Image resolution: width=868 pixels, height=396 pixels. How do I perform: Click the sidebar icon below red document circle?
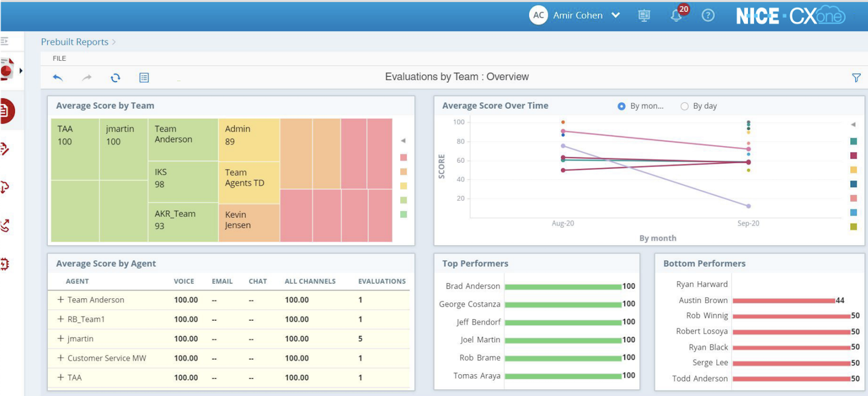click(4, 149)
